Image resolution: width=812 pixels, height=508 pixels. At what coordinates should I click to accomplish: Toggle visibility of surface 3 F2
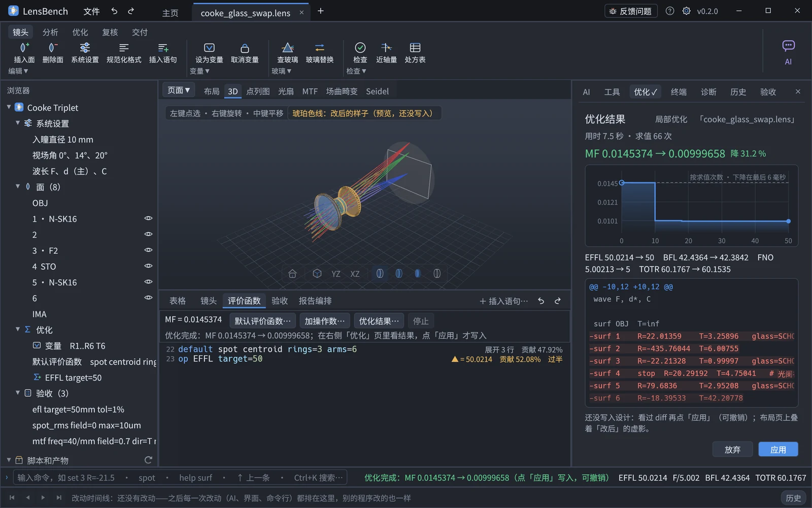(x=148, y=250)
